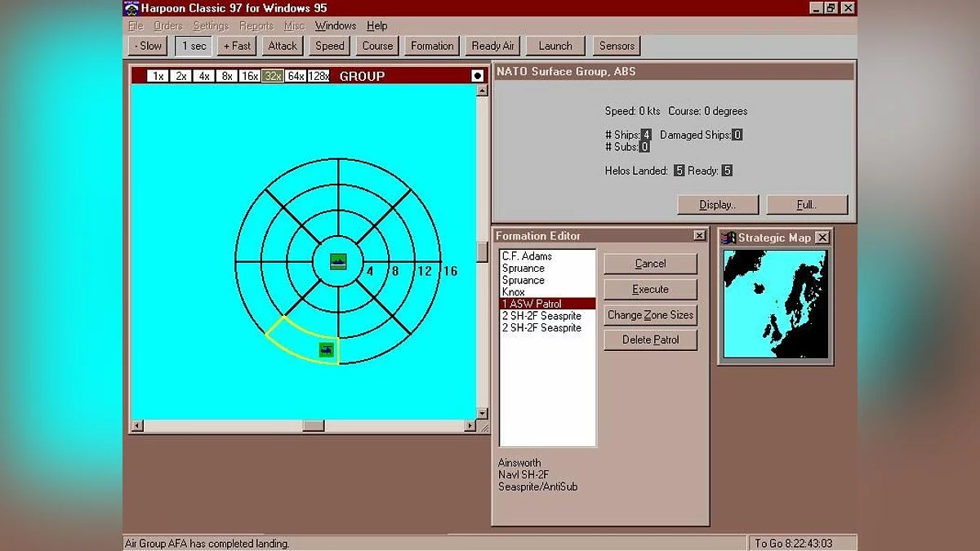Select first 2 SH-2F Seasprite row
Viewport: 980px width, 551px height.
click(547, 315)
